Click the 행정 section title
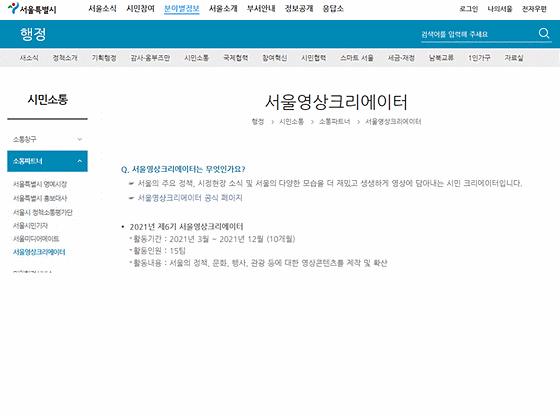Viewport: 560px width, 418px height. 33,34
